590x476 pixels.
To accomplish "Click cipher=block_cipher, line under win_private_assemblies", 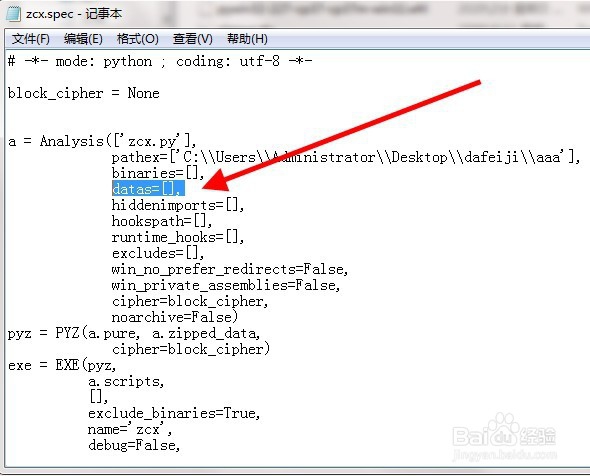I will click(190, 301).
